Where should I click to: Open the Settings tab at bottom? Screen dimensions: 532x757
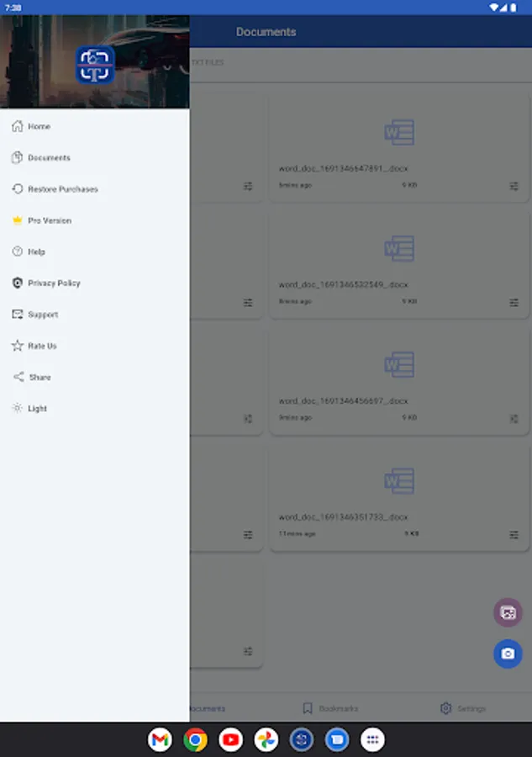click(x=460, y=708)
